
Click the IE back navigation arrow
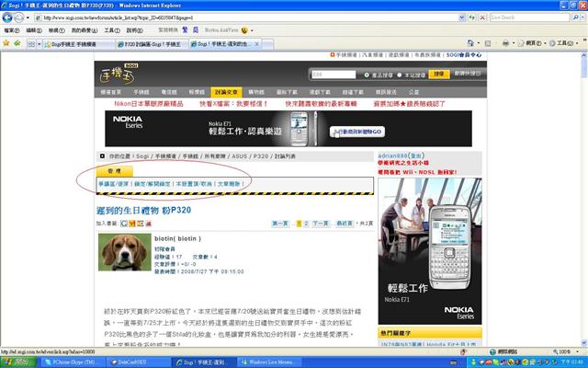pos(8,17)
